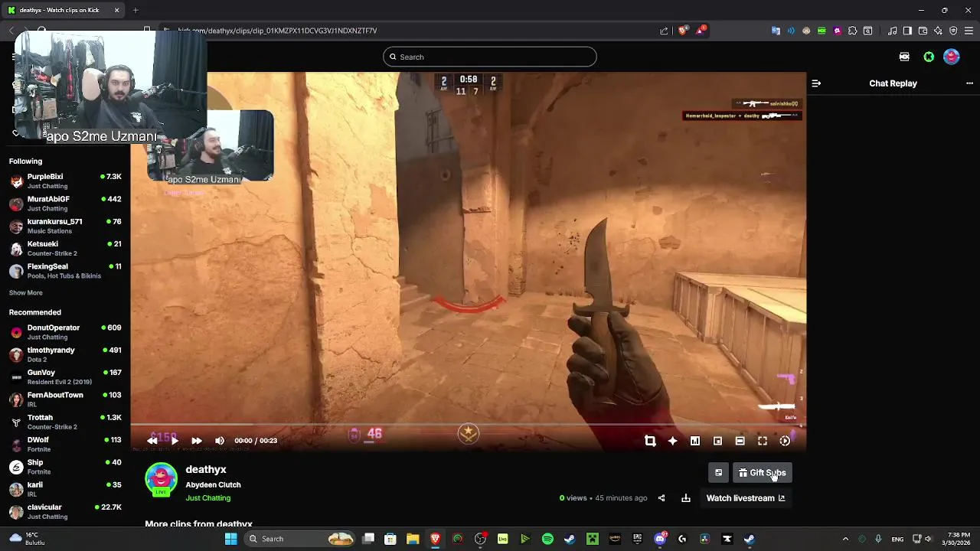Open the note icon next to Gift Subs
This screenshot has height=551, width=980.
(718, 473)
